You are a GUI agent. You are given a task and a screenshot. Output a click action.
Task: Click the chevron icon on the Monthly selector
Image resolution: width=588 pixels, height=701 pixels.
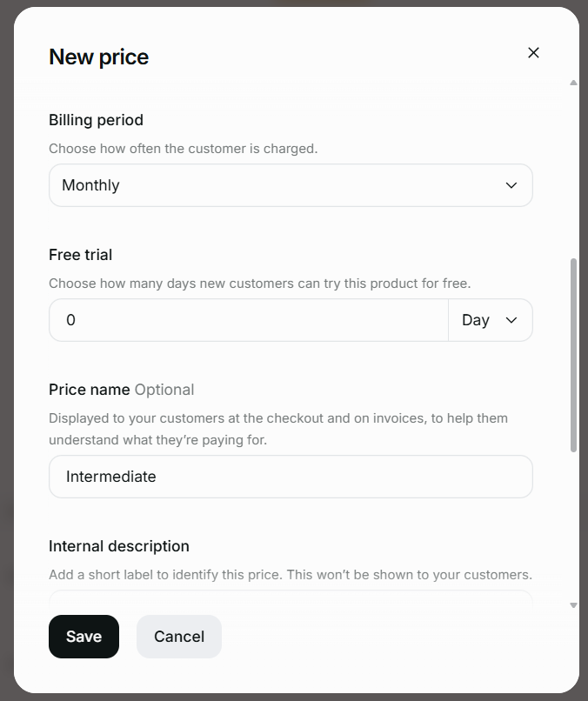pos(511,185)
